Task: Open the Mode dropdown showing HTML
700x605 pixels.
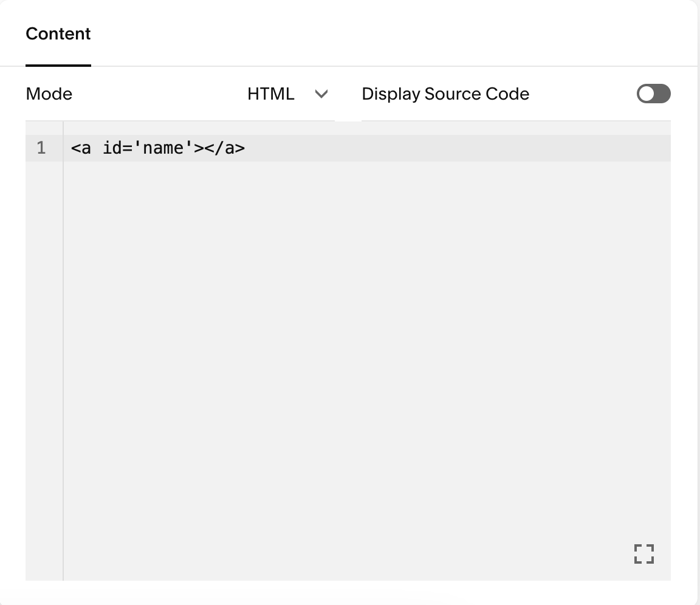Action: pos(286,94)
